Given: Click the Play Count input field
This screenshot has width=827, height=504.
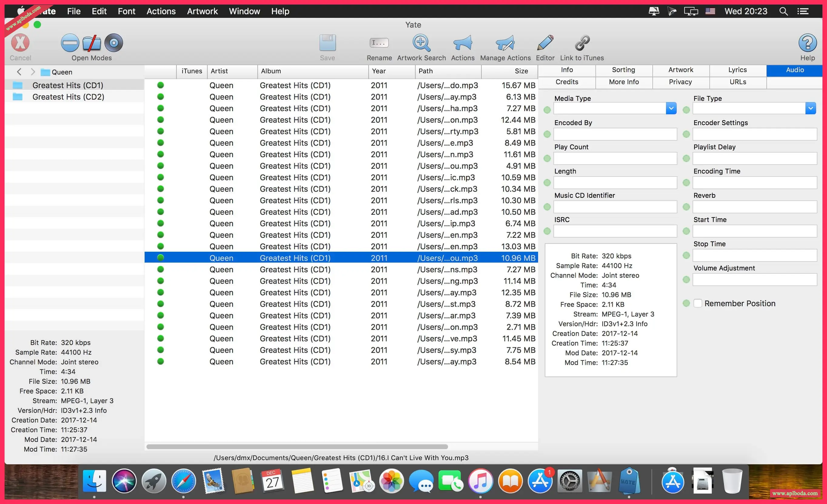Looking at the screenshot, I should 615,158.
